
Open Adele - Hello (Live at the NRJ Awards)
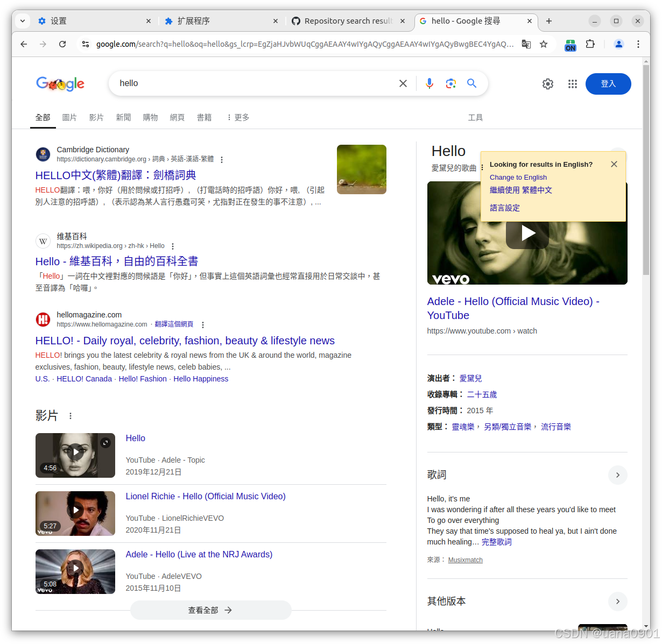tap(199, 554)
